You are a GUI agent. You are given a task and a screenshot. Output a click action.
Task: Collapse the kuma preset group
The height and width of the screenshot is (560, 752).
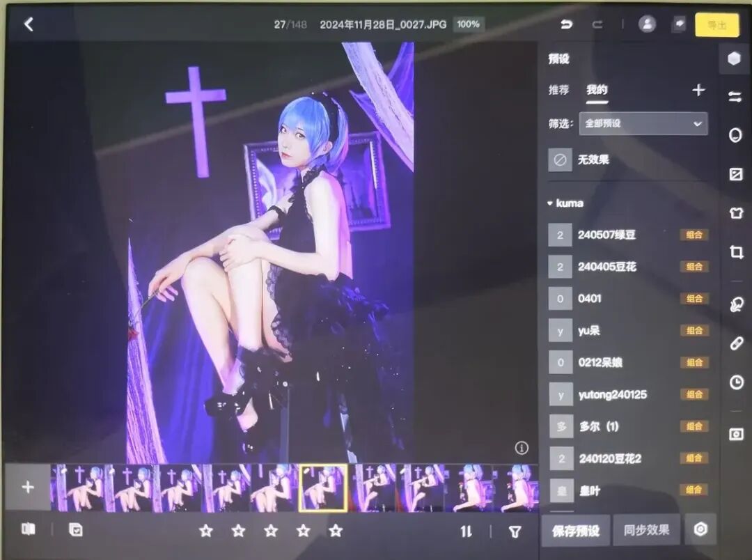click(549, 203)
